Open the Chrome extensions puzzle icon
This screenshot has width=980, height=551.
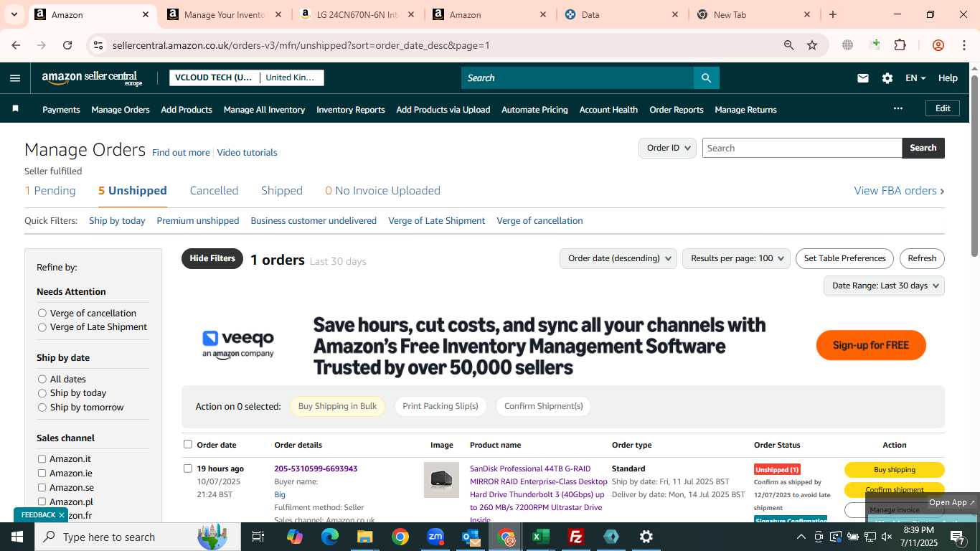900,45
